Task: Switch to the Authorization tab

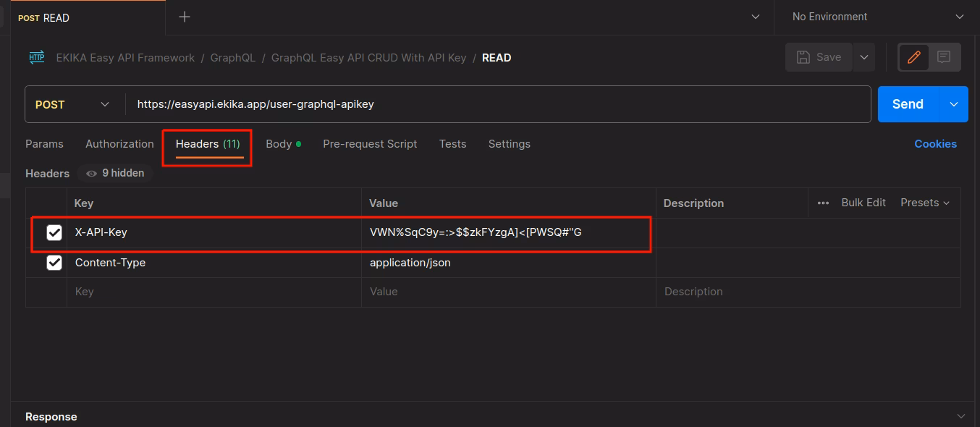Action: coord(119,143)
